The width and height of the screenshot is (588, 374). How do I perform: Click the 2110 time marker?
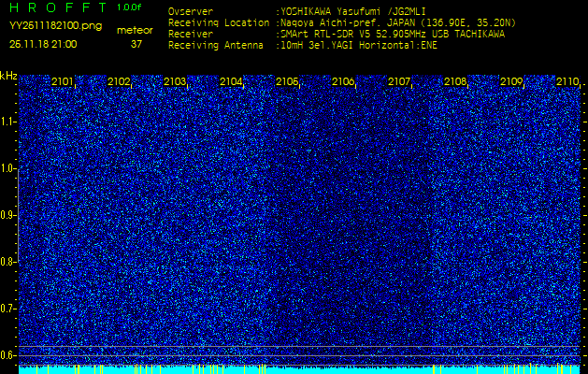[x=567, y=81]
